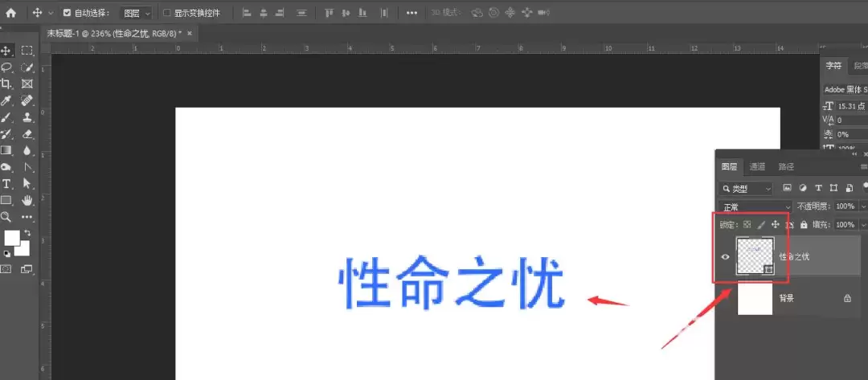Toggle lock transparent pixels in Layers panel

pos(747,225)
